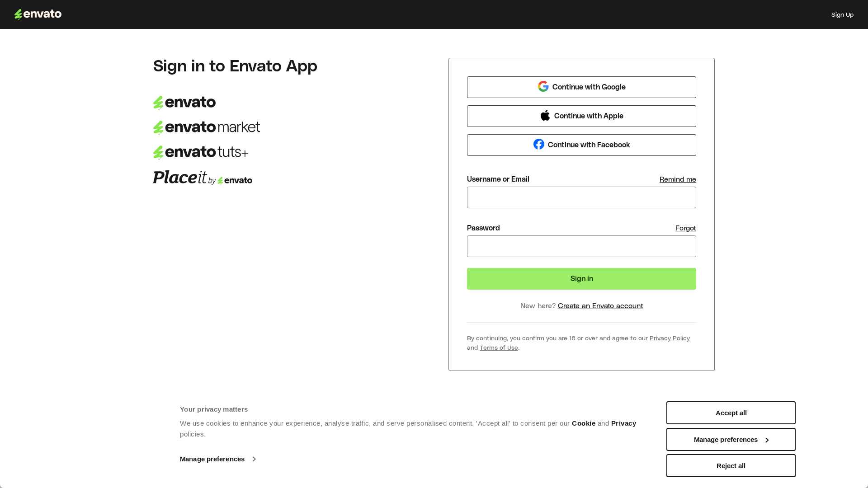Click the 'Username or Email' label
Image resolution: width=868 pixels, height=488 pixels.
click(x=498, y=179)
